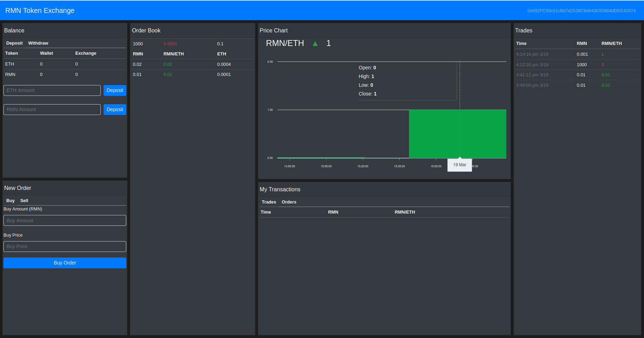Click the ETH token row in Balance
The image size is (644, 338).
[x=65, y=64]
